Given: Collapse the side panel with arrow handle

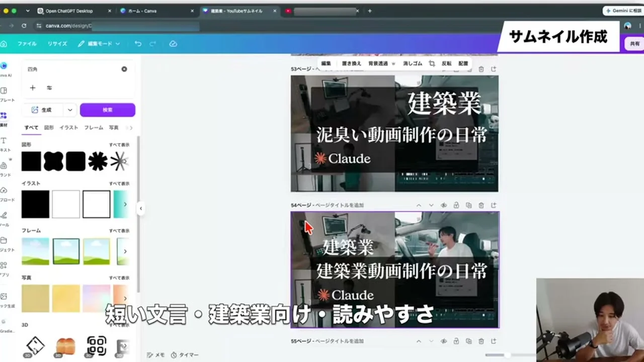Looking at the screenshot, I should click(x=141, y=208).
